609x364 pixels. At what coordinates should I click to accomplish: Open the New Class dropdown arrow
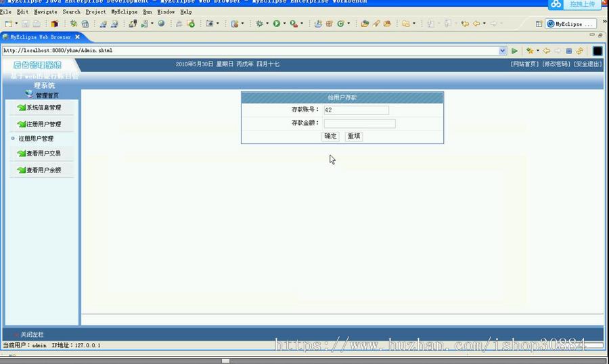pyautogui.click(x=348, y=24)
